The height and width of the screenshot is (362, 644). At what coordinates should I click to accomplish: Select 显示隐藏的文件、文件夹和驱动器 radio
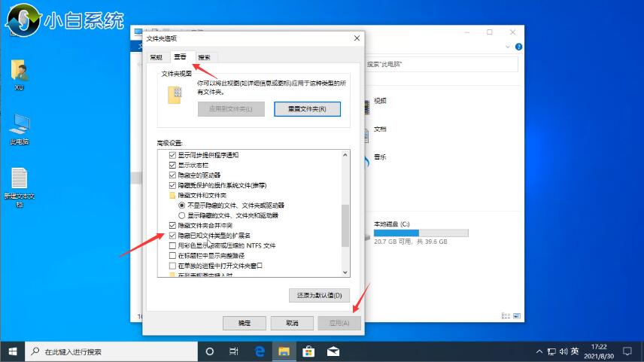click(x=181, y=215)
